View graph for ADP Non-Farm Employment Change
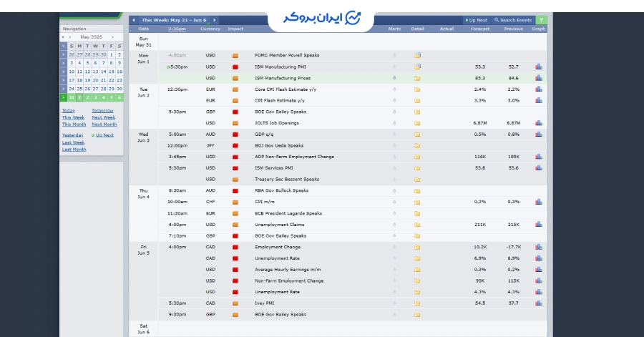 point(538,157)
